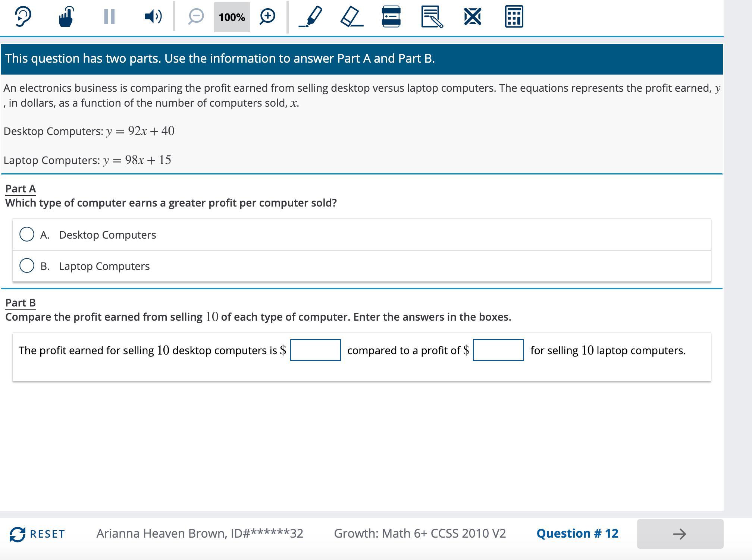Open the calculator tool
752x560 pixels.
pos(514,17)
